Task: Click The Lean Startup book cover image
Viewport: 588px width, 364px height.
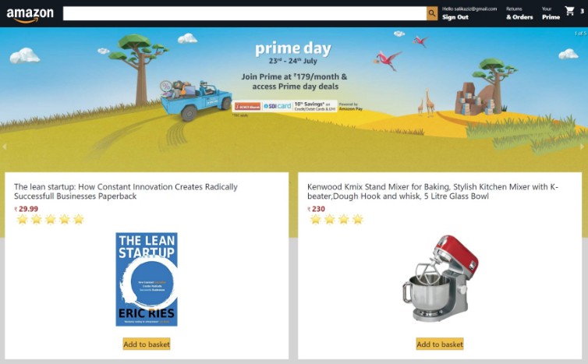Action: 147,279
